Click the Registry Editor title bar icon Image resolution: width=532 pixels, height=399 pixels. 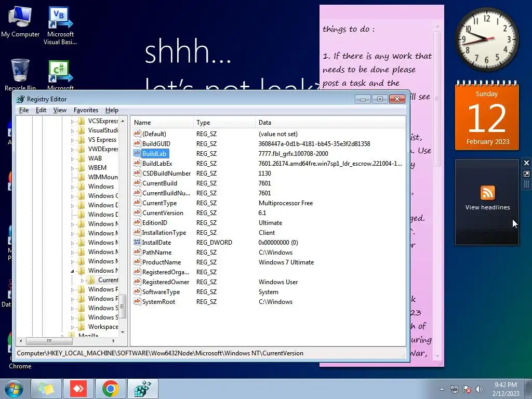pyautogui.click(x=21, y=99)
